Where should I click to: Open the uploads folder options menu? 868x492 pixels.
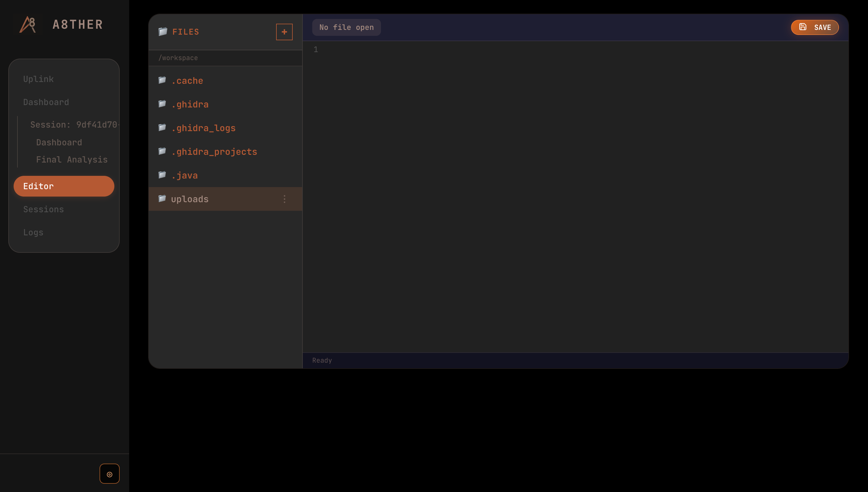[284, 199]
